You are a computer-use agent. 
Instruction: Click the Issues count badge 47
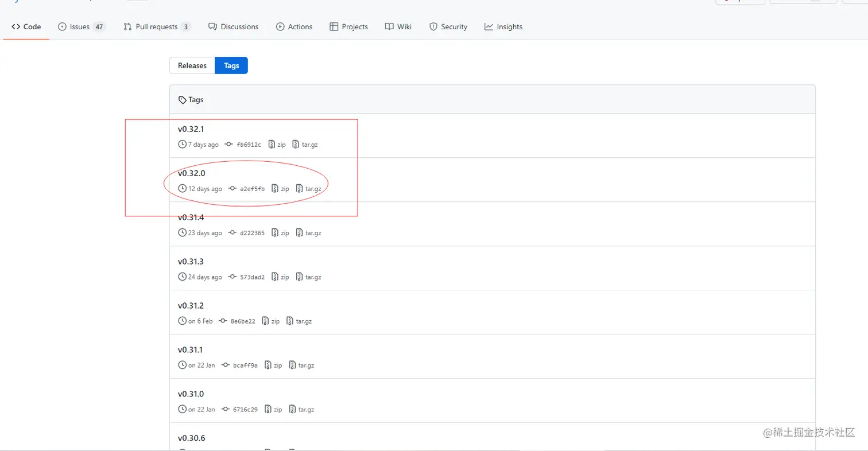coord(99,26)
